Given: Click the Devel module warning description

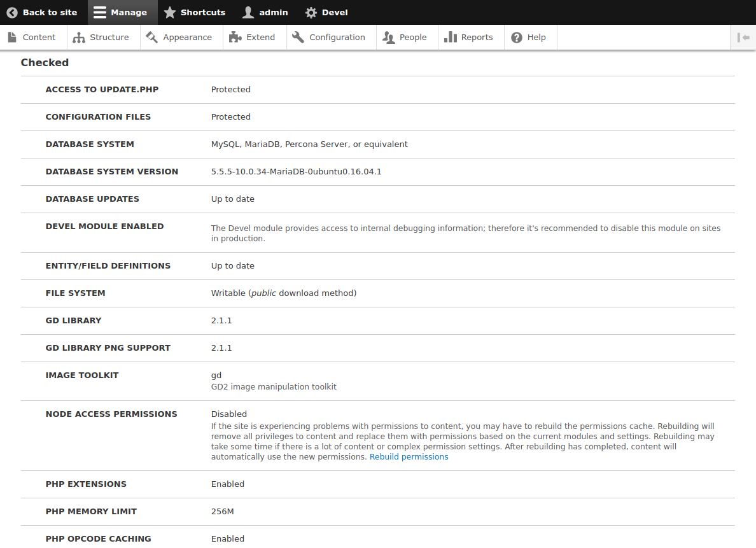Looking at the screenshot, I should (x=466, y=233).
